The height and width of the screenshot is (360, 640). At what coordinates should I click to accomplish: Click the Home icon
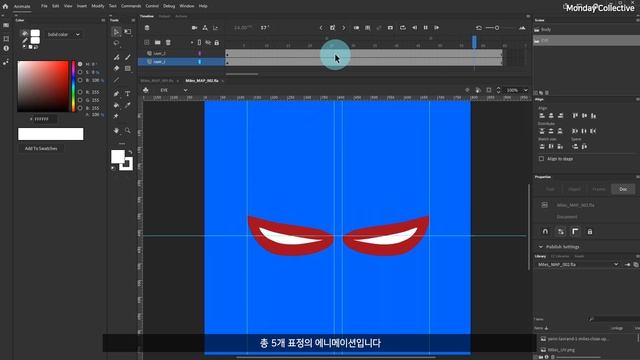coord(5,6)
